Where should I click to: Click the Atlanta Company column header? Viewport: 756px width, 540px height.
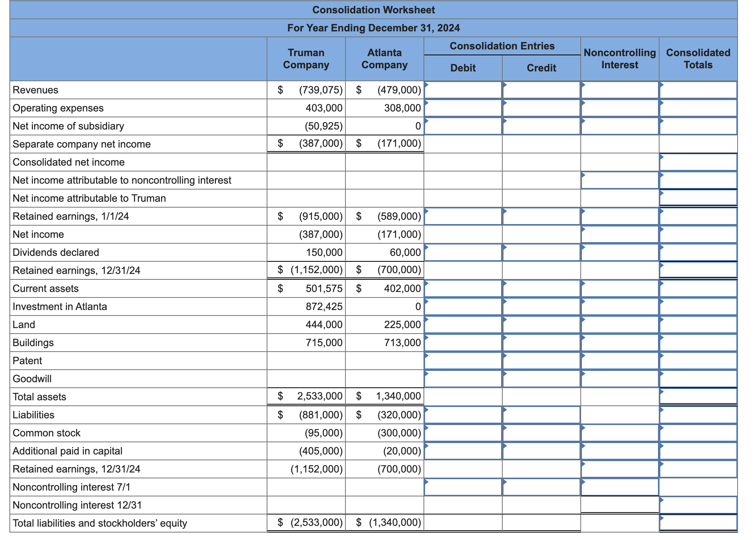384,58
